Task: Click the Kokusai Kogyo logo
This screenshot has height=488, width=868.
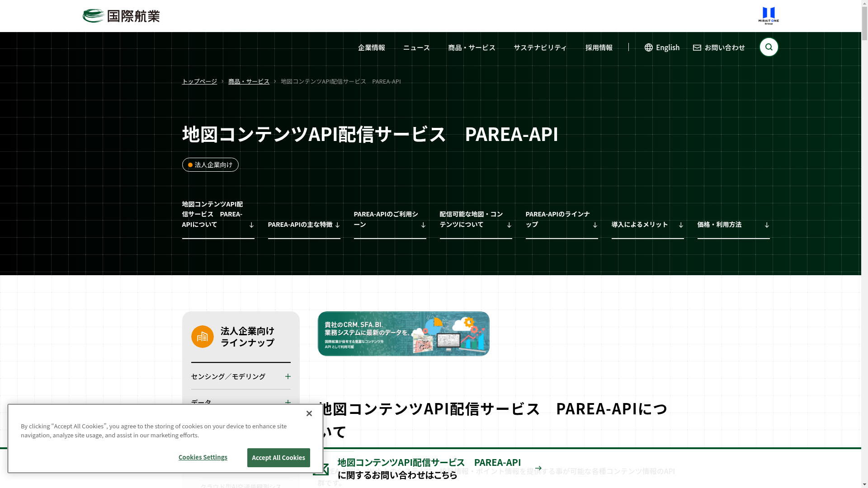Action: [121, 16]
